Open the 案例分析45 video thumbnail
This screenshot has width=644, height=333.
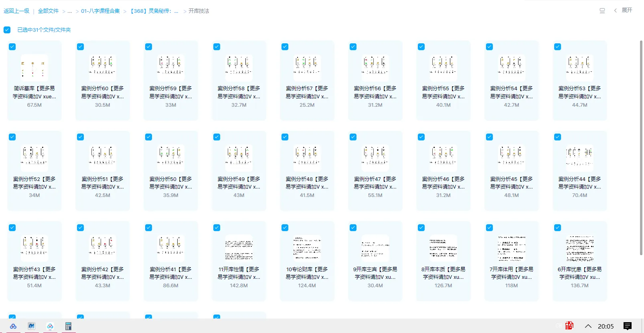tap(512, 158)
